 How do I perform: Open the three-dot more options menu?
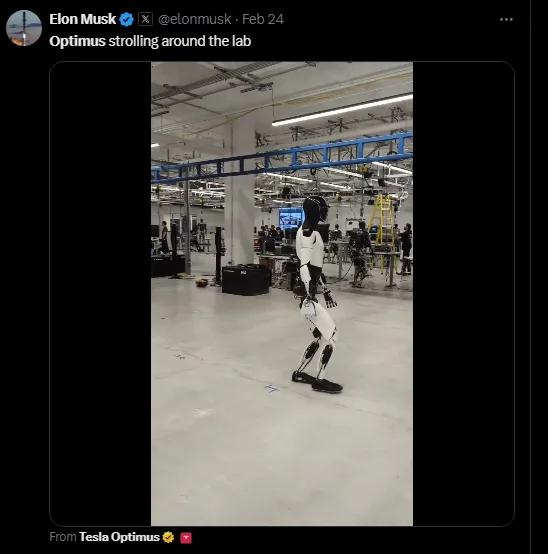point(506,19)
